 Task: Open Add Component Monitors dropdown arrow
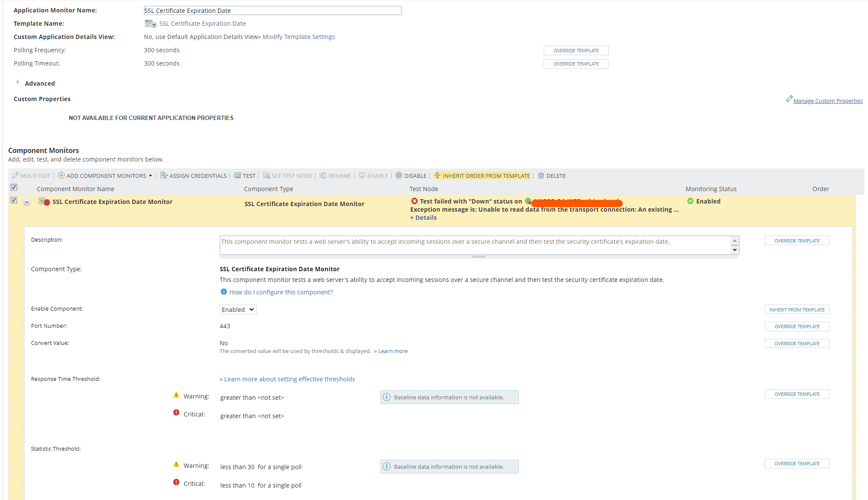pos(150,176)
